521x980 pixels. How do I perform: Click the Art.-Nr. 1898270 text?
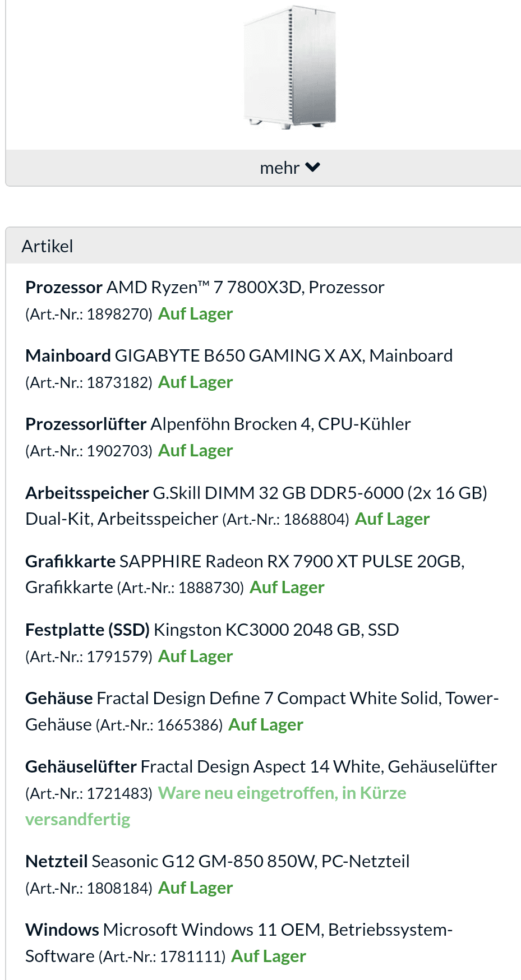coord(89,314)
